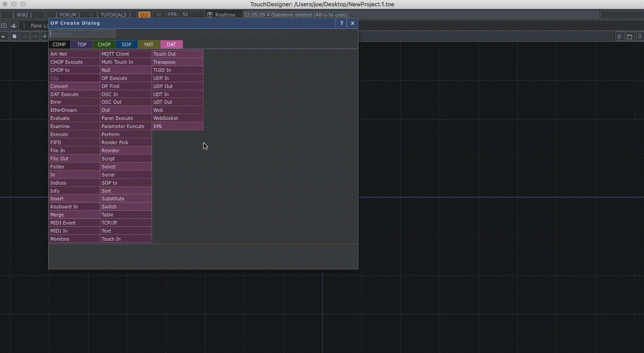This screenshot has width=644, height=353.
Task: Click the image icon left of the anchor
Action: tap(4, 26)
